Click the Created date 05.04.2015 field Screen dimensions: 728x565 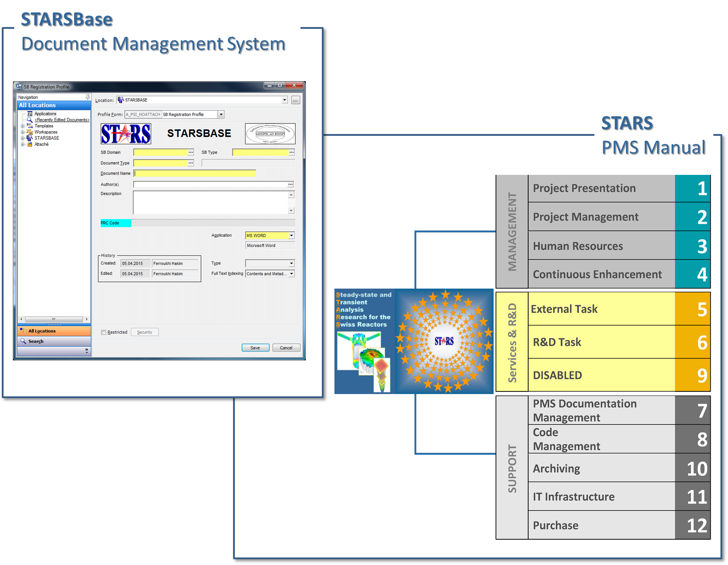[135, 263]
